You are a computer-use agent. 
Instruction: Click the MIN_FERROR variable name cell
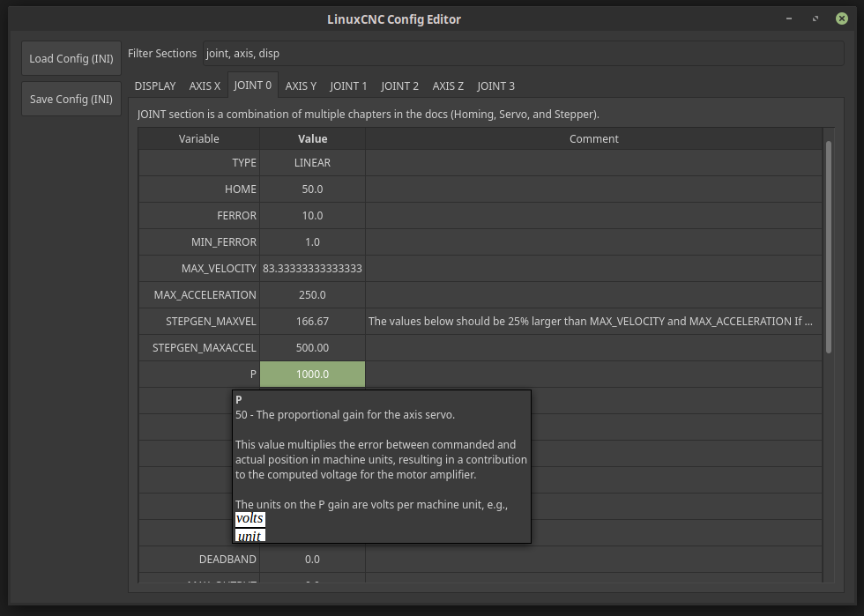click(x=199, y=241)
